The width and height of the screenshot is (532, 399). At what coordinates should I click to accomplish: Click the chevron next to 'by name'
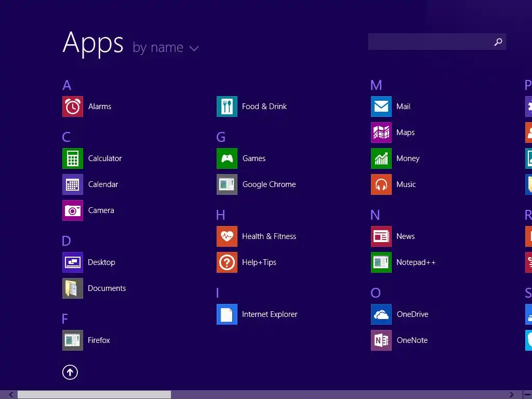pos(194,48)
